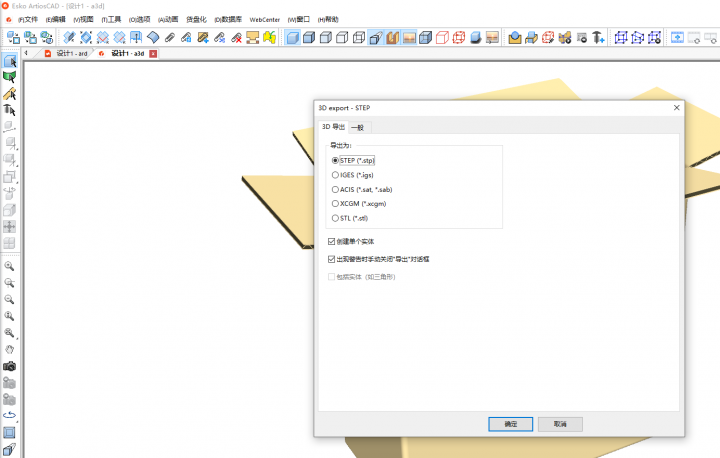
Task: Open the WebCenter menu
Action: point(264,19)
